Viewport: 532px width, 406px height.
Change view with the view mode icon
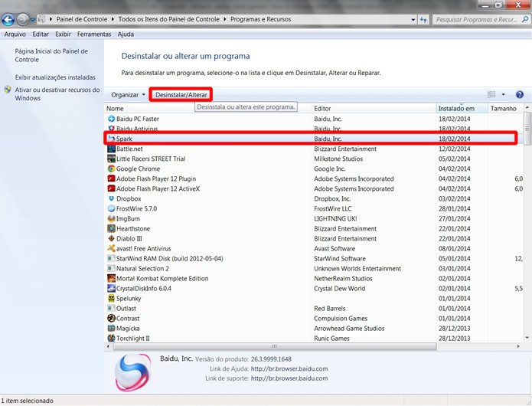[491, 95]
